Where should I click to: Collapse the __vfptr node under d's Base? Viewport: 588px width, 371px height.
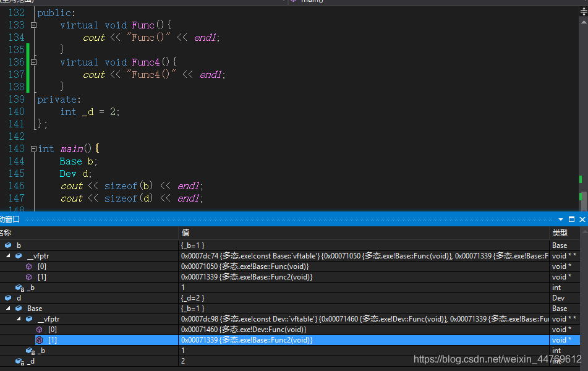click(x=19, y=319)
